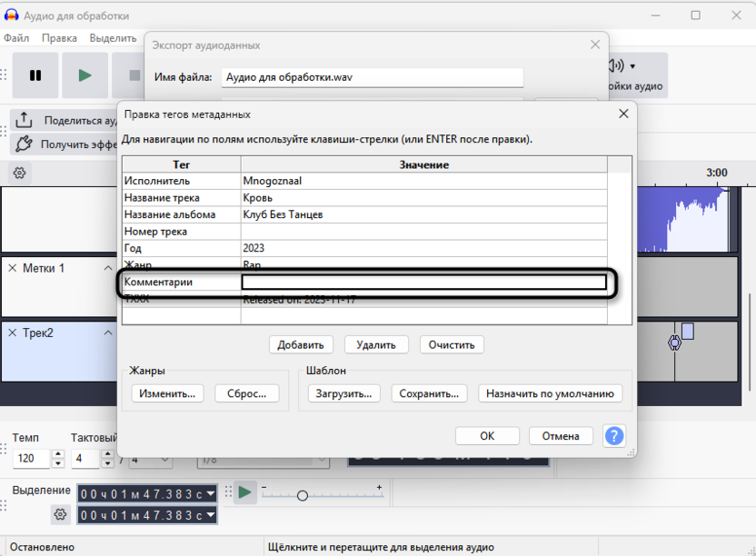The height and width of the screenshot is (556, 756).
Task: Pause the audio playback
Action: coord(35,75)
